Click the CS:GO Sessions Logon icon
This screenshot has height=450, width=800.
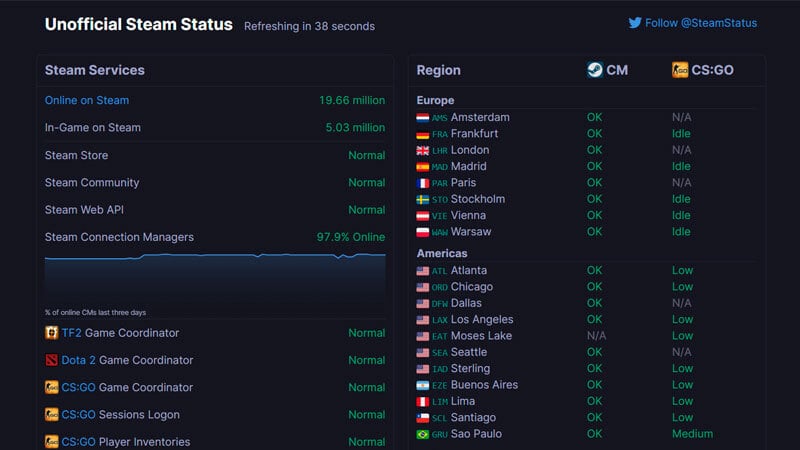[52, 415]
